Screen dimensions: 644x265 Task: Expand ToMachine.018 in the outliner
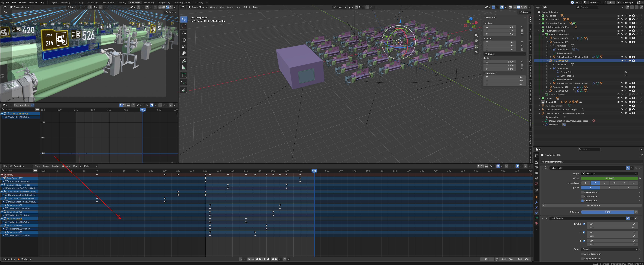point(547,87)
